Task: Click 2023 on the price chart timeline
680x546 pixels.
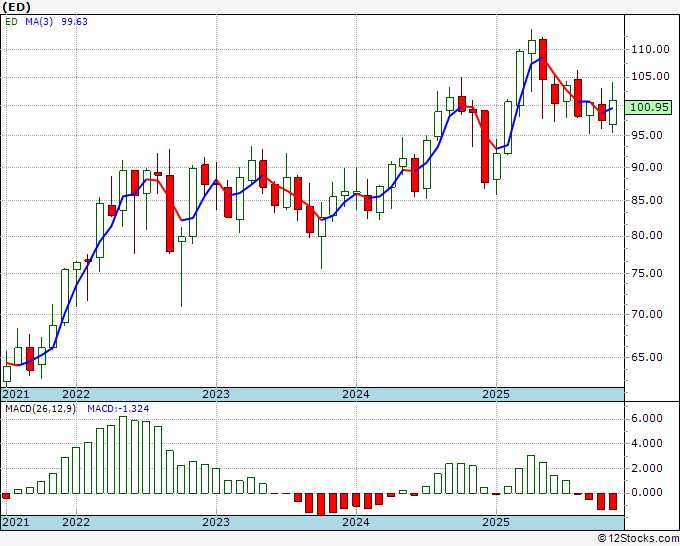Action: click(216, 394)
